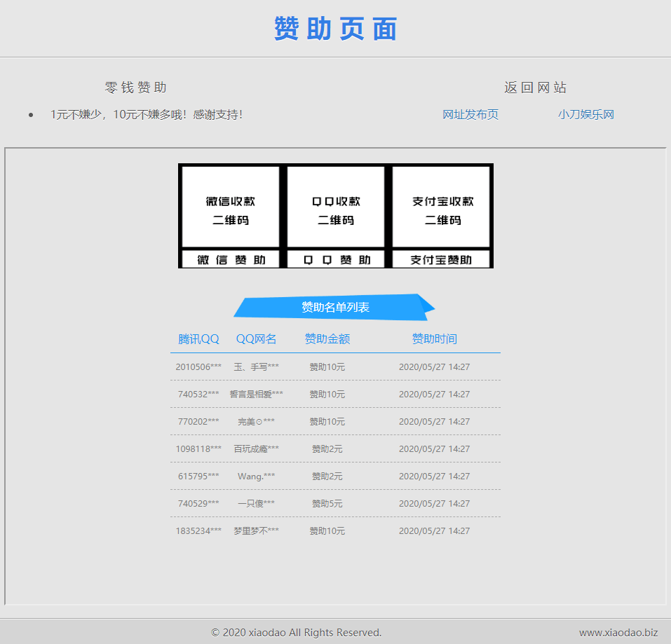Select the 微信赞助 label under the QR code
This screenshot has height=644, width=671.
click(231, 260)
